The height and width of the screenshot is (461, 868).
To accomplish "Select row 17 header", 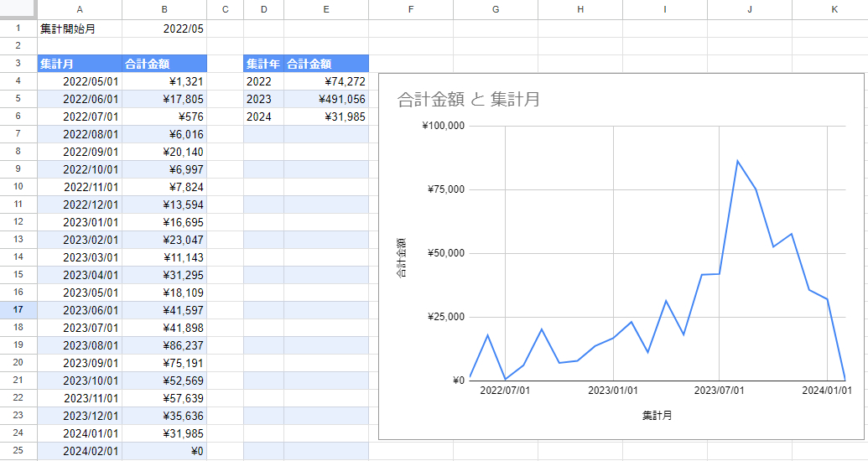I will pos(18,310).
